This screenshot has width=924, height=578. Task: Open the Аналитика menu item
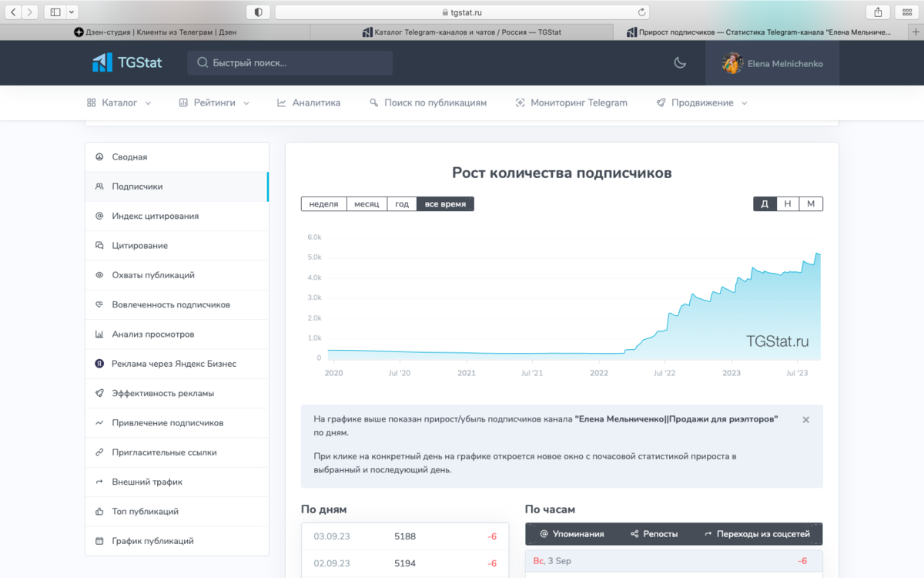tap(309, 102)
